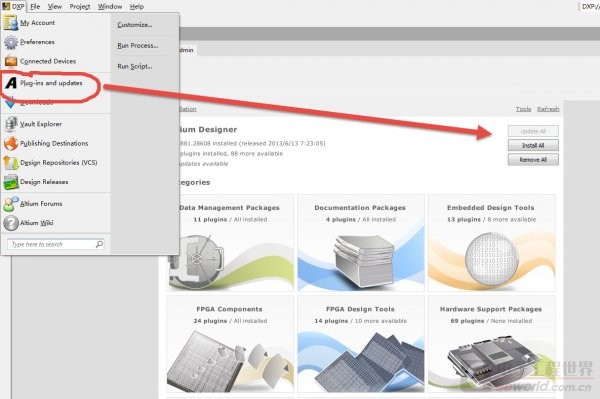The width and height of the screenshot is (600, 399).
Task: Click the Altium Wiki help icon
Action: 11,223
